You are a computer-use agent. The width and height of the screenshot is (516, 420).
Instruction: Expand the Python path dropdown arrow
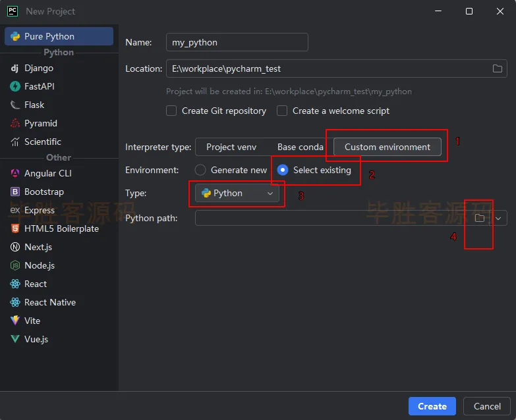(x=498, y=218)
